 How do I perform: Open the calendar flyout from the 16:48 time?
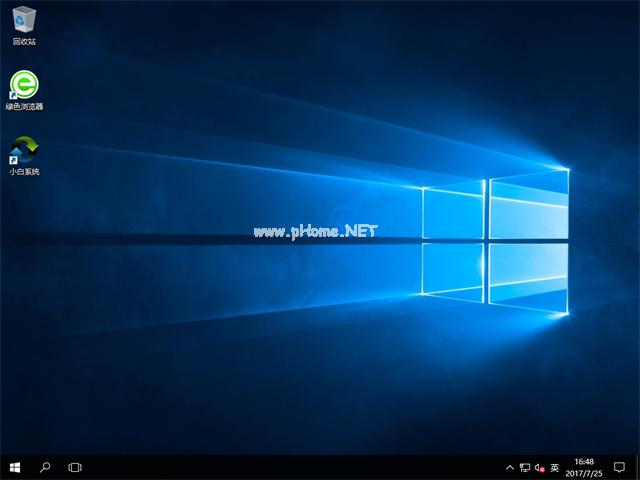click(x=586, y=461)
